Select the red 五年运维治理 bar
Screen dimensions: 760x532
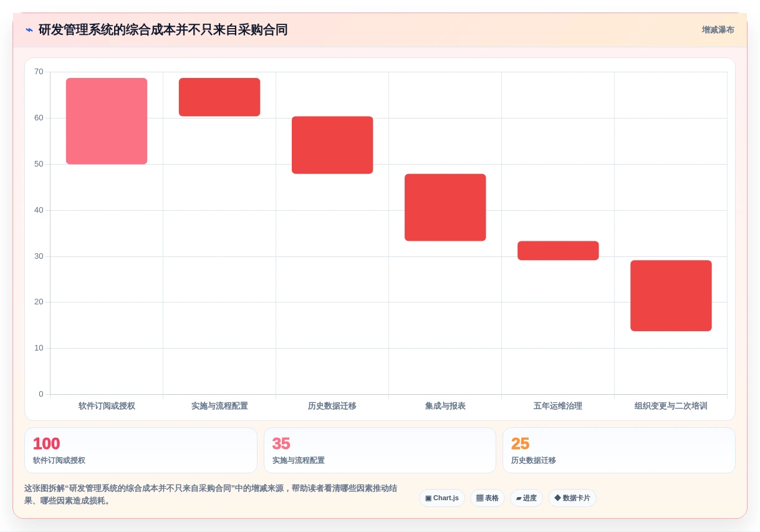coord(558,250)
